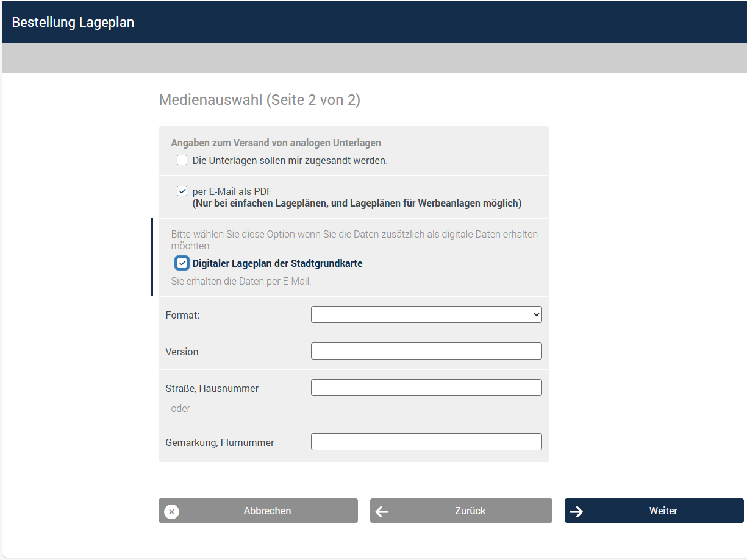Click the chevron arrow of the Format select
Screen dimensions: 747x560
coord(536,314)
